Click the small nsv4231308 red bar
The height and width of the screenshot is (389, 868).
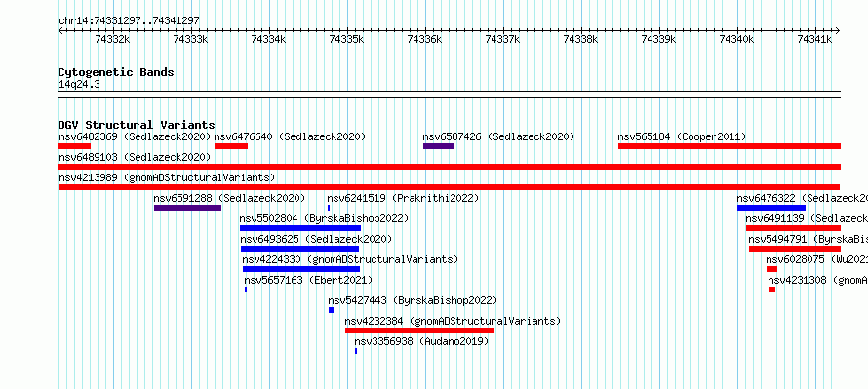[x=772, y=290]
